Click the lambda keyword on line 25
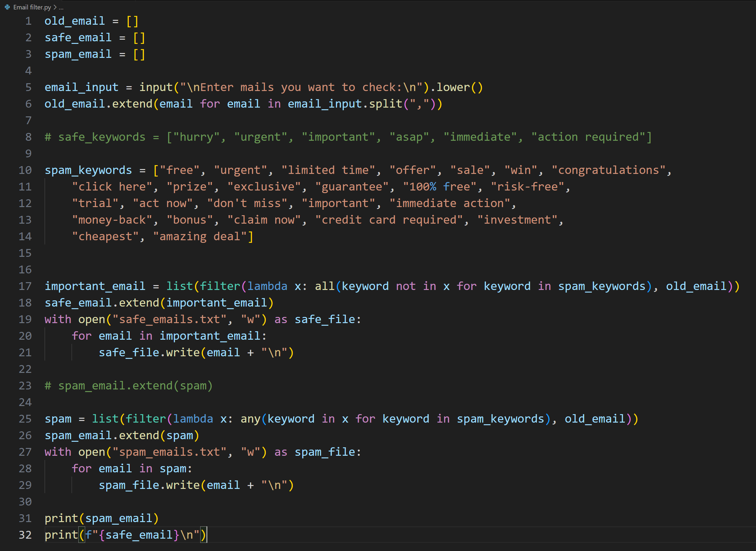 pyautogui.click(x=193, y=419)
